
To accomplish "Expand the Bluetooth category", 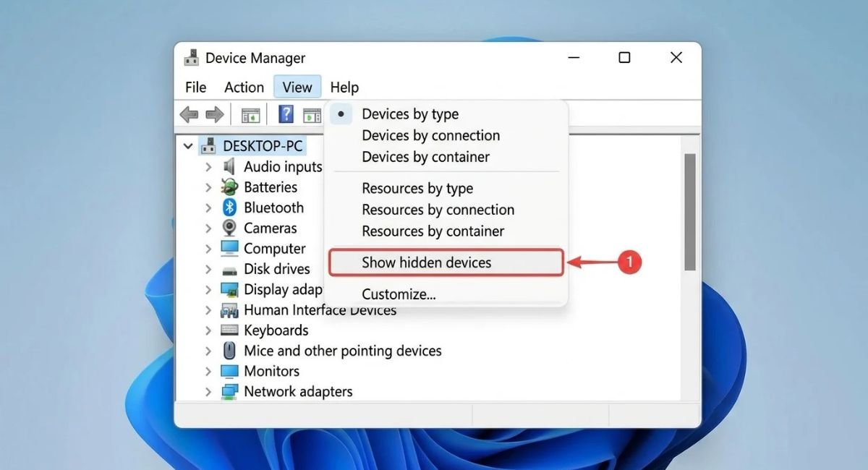I will coord(208,208).
